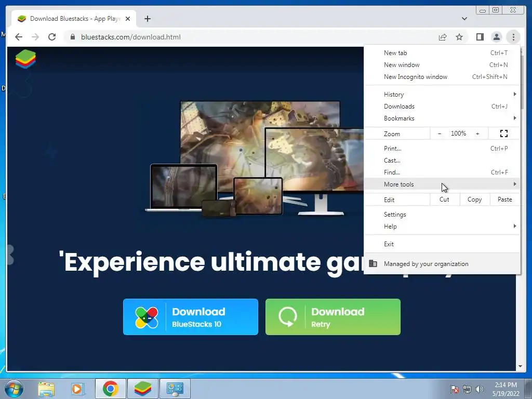Click the padlock site info icon
The width and height of the screenshot is (532, 399).
coord(73,37)
